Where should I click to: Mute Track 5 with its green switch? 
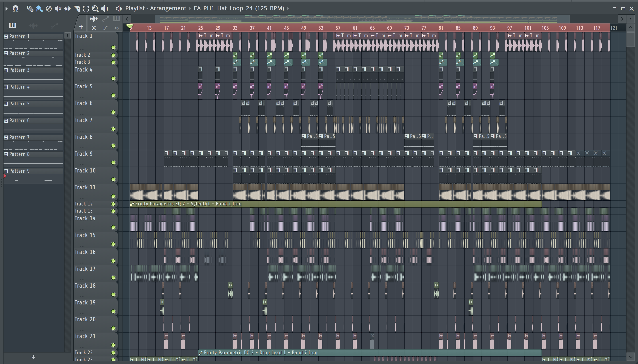click(x=113, y=95)
